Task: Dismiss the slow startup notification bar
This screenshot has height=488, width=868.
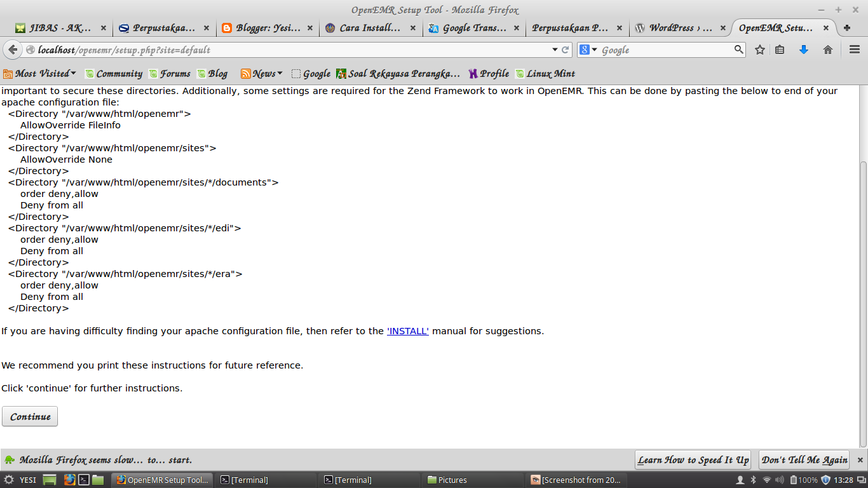Action: click(860, 460)
